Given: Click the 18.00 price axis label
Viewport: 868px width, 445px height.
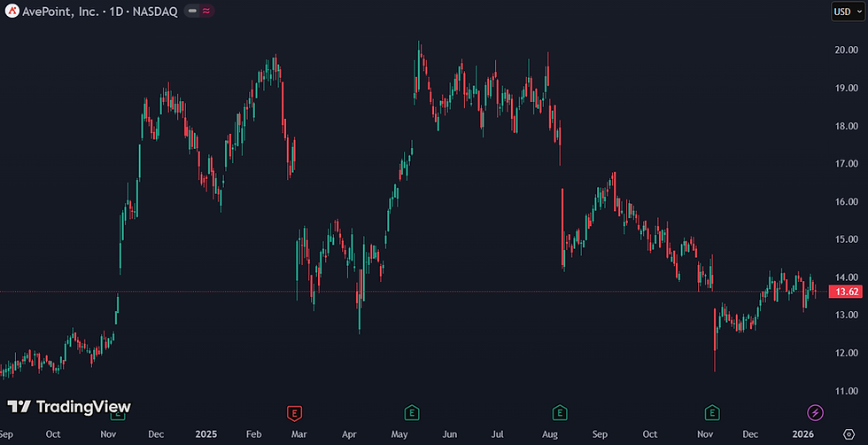Looking at the screenshot, I should click(x=847, y=126).
